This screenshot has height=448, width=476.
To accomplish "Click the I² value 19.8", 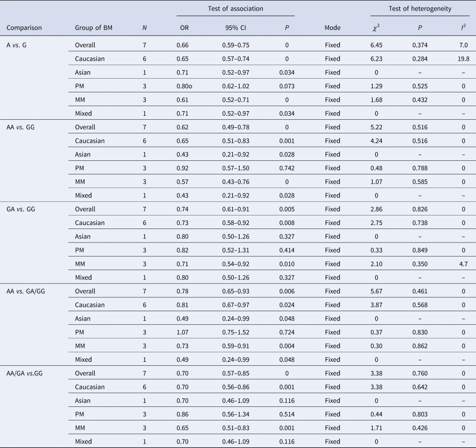I will [x=461, y=59].
